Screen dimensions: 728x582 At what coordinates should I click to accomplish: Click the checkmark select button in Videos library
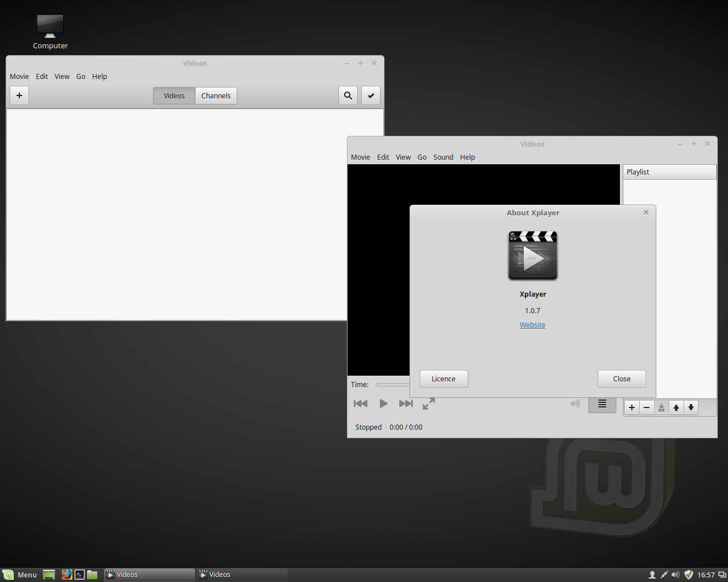coord(371,95)
